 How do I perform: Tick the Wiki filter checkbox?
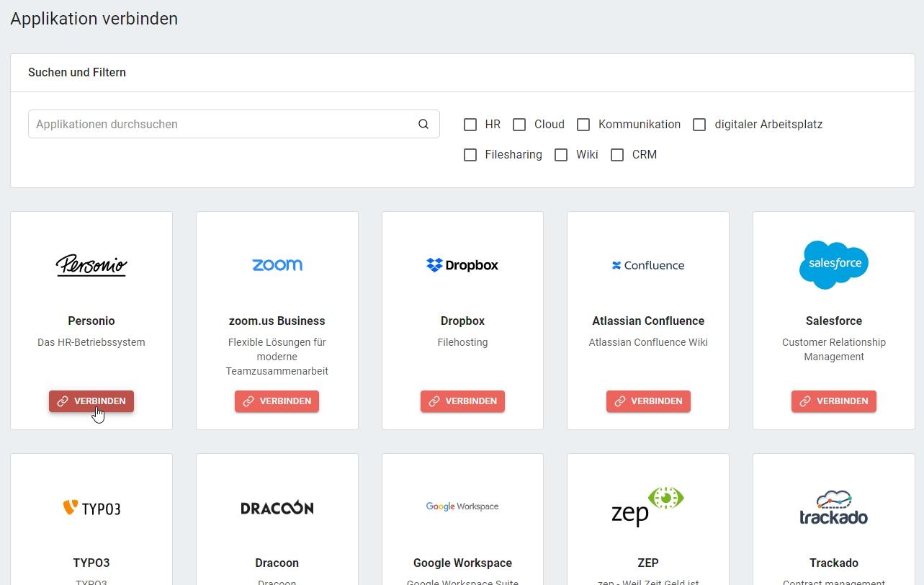pos(561,155)
